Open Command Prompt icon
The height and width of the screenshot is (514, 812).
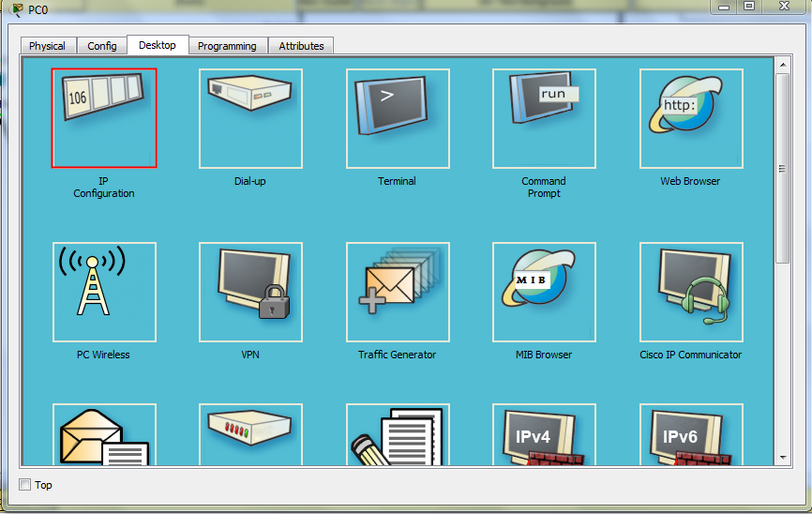(544, 118)
